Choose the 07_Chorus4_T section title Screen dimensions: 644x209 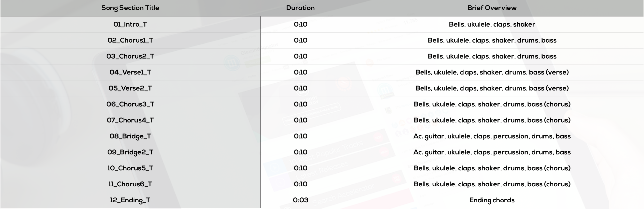tap(130, 120)
